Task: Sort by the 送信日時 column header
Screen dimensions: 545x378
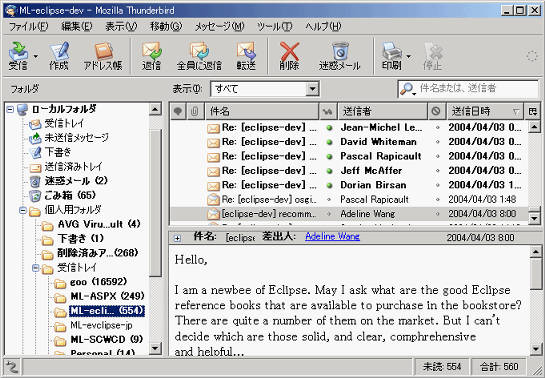Action: tap(485, 111)
